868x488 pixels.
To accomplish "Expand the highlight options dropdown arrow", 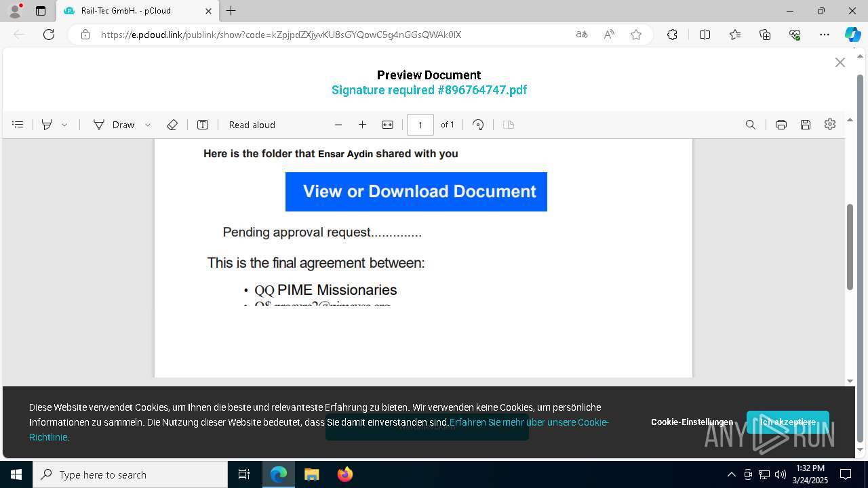I will click(64, 125).
